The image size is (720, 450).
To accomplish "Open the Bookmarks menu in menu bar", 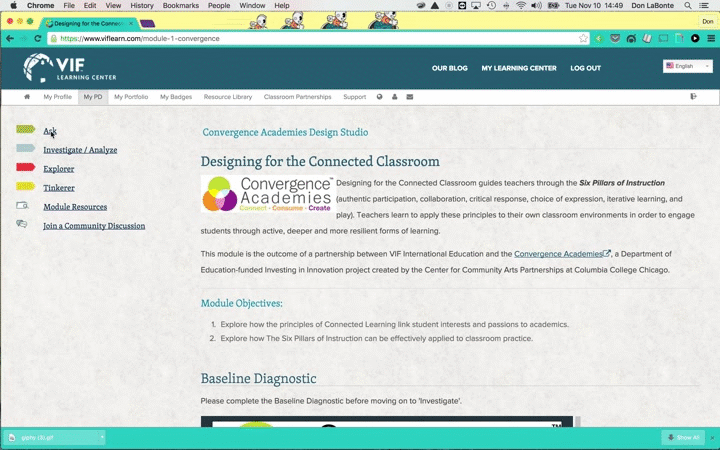I will tap(181, 5).
